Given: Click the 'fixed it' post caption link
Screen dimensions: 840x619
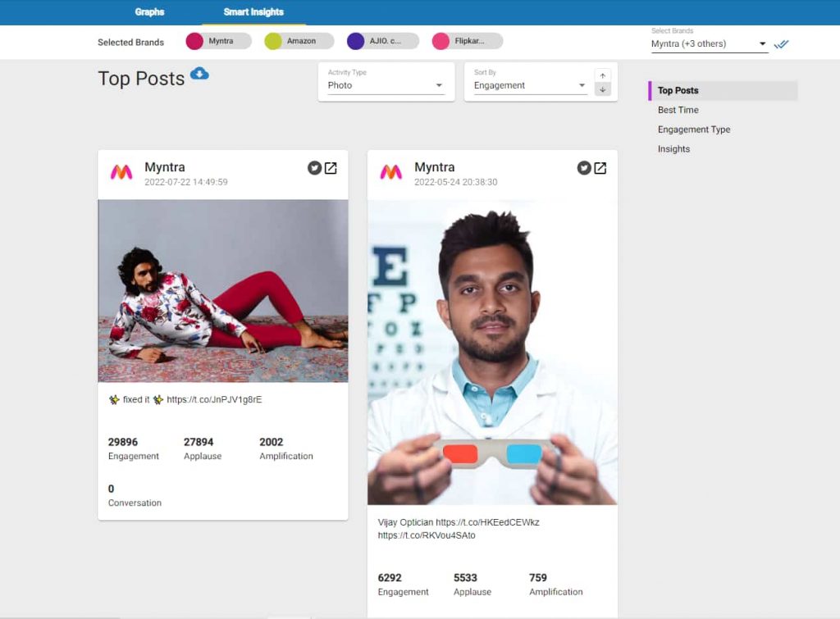Looking at the screenshot, I should click(x=214, y=399).
